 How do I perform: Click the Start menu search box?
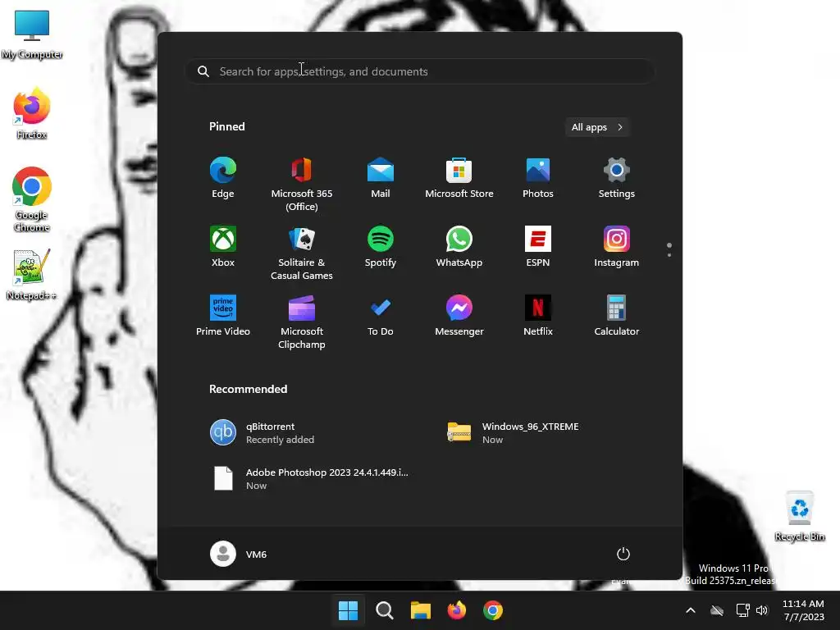420,71
